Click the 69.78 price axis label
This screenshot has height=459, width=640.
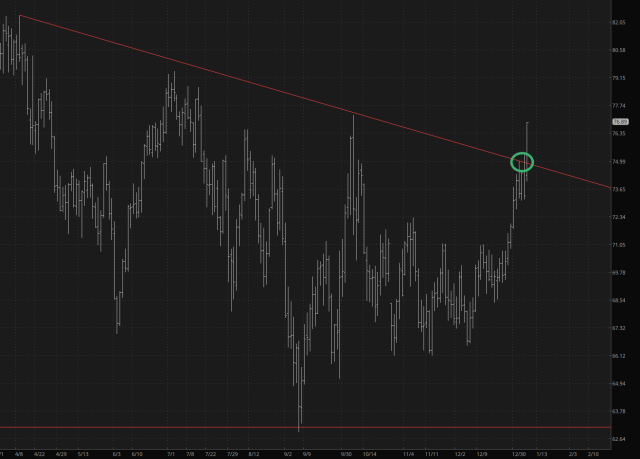(x=619, y=273)
